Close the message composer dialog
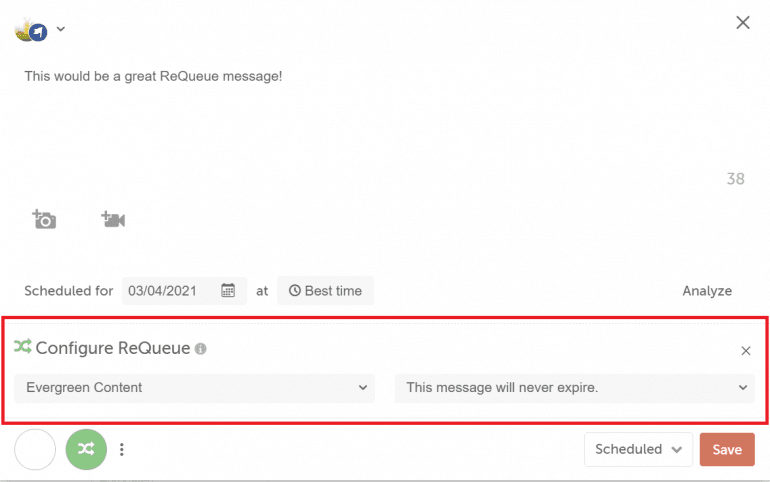 click(x=742, y=23)
